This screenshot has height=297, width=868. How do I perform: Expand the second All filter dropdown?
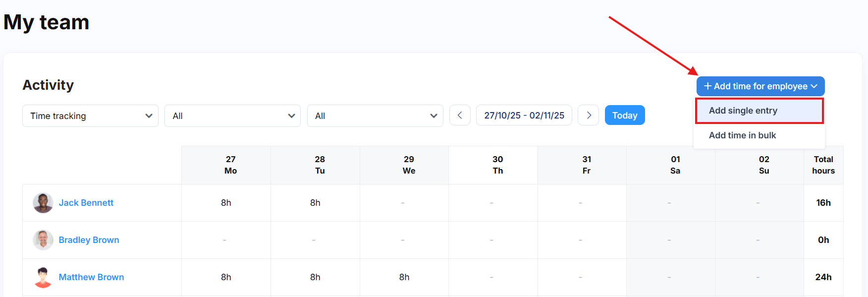coord(375,116)
